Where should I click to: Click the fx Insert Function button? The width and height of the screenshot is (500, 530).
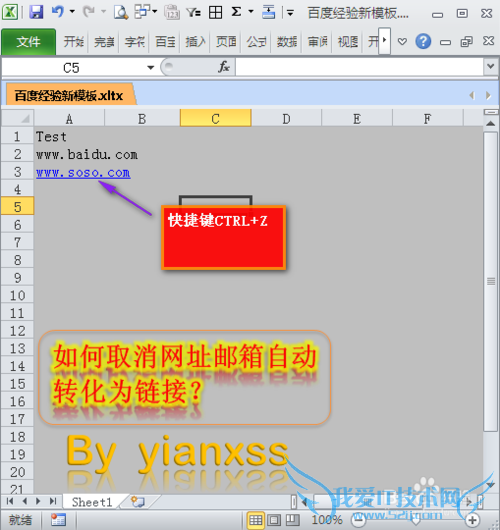224,67
